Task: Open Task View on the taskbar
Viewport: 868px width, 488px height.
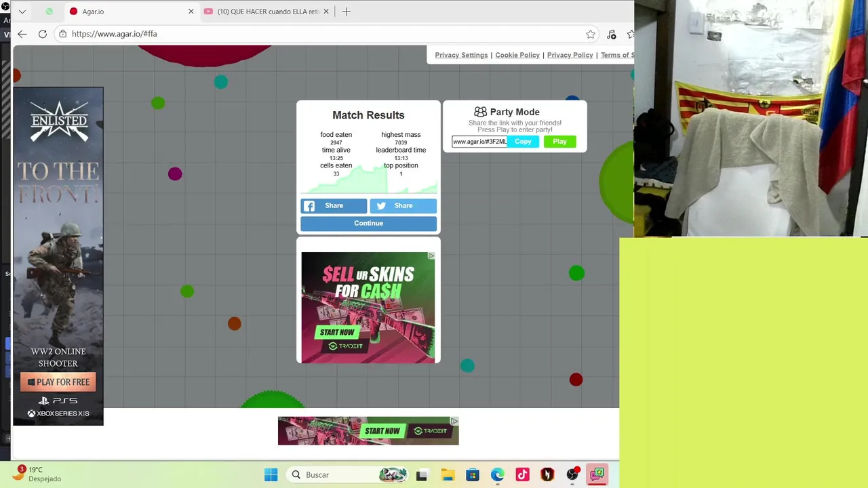Action: (421, 475)
